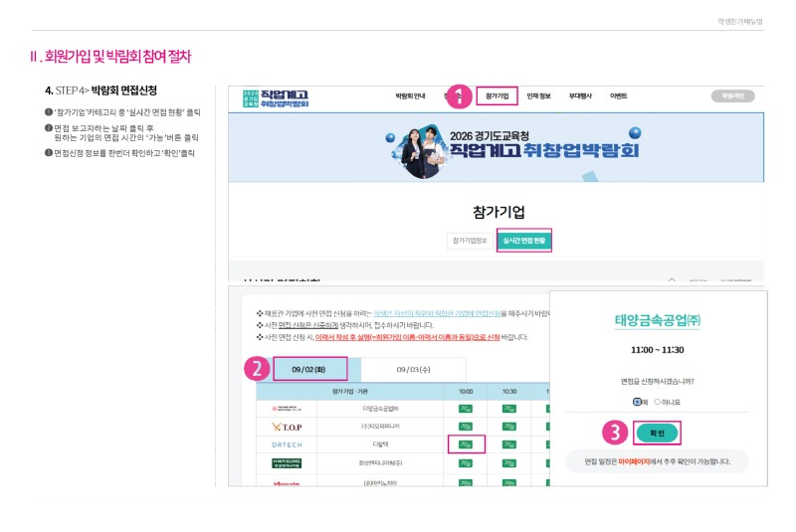Click the T.O.P company logo
The width and height of the screenshot is (796, 532).
point(287,427)
